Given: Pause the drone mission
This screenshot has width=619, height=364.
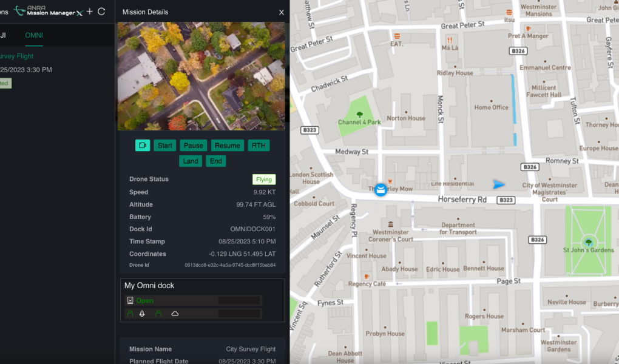Looking at the screenshot, I should click(x=194, y=145).
